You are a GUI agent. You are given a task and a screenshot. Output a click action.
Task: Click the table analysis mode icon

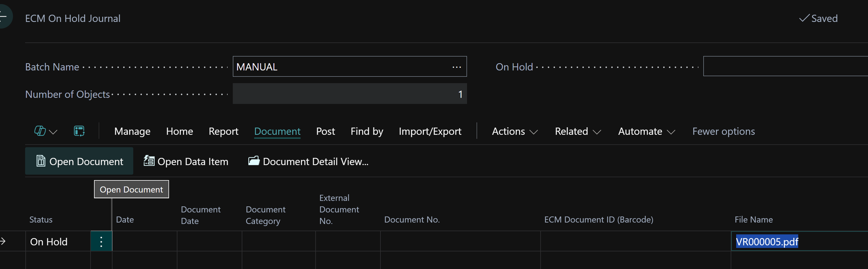pos(79,131)
